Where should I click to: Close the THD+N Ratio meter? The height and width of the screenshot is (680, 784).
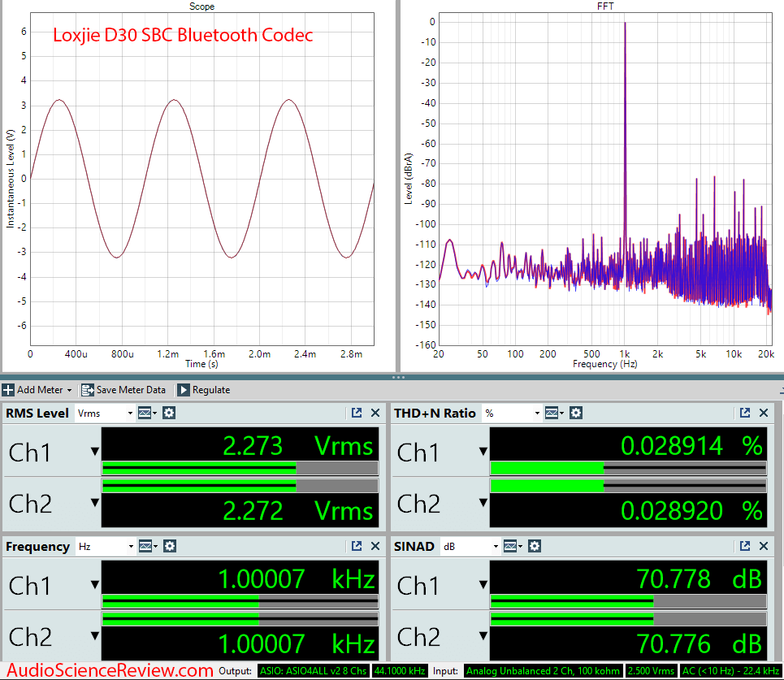764,413
